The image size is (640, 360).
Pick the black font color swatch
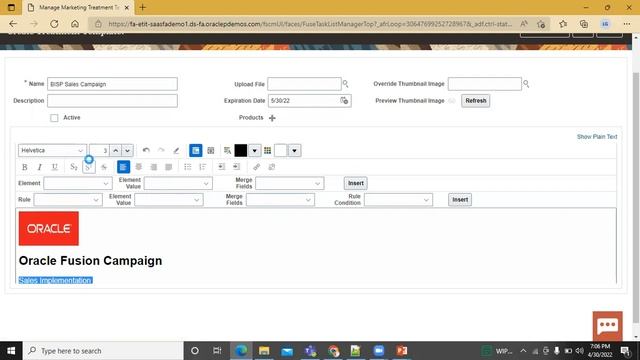pyautogui.click(x=241, y=151)
